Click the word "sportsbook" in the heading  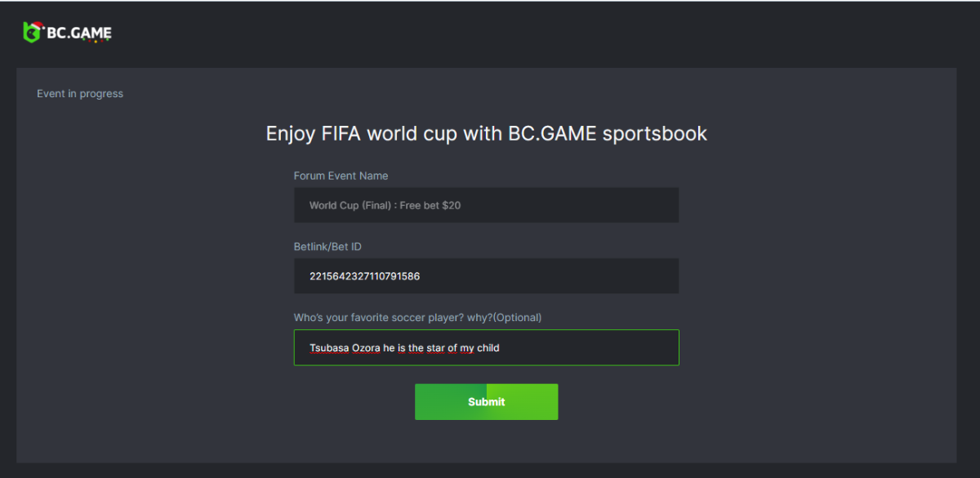655,133
